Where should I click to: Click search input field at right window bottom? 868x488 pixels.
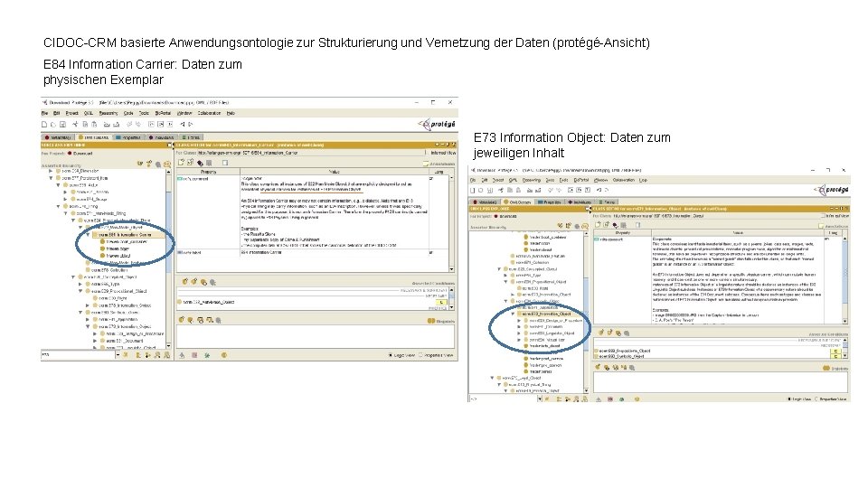(x=503, y=399)
